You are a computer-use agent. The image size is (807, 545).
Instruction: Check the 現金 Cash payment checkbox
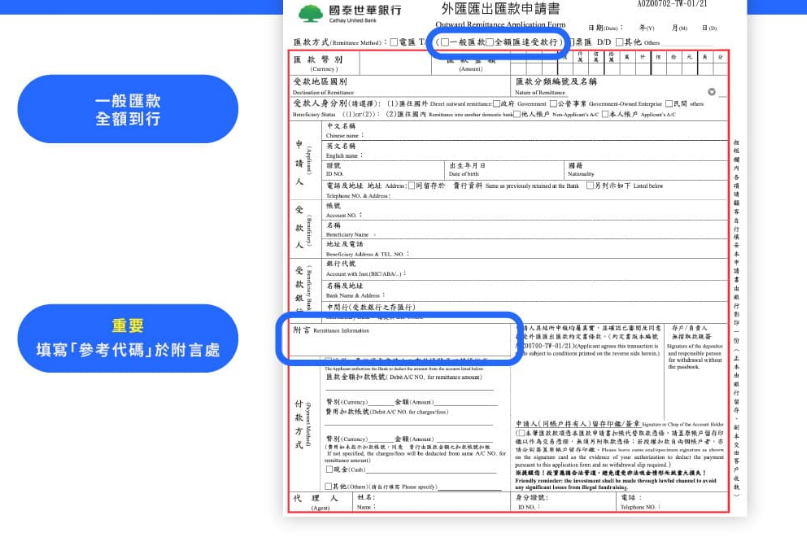pyautogui.click(x=329, y=469)
